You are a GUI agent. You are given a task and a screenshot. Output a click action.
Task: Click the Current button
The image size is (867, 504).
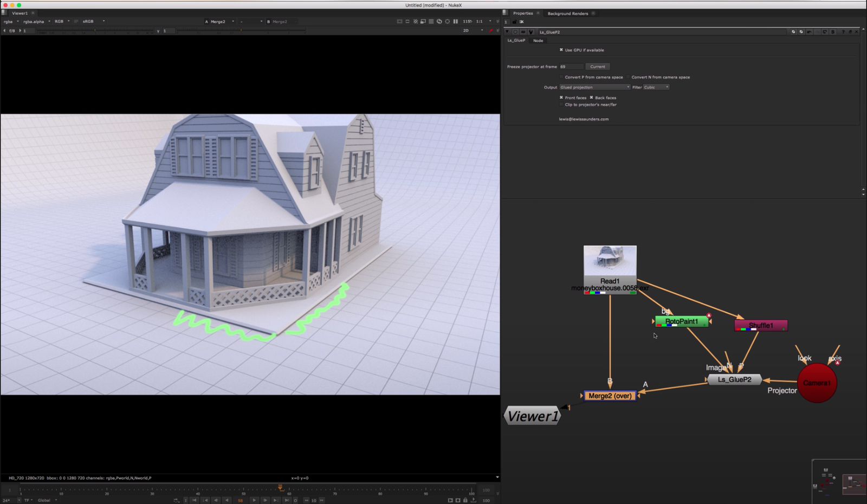597,67
